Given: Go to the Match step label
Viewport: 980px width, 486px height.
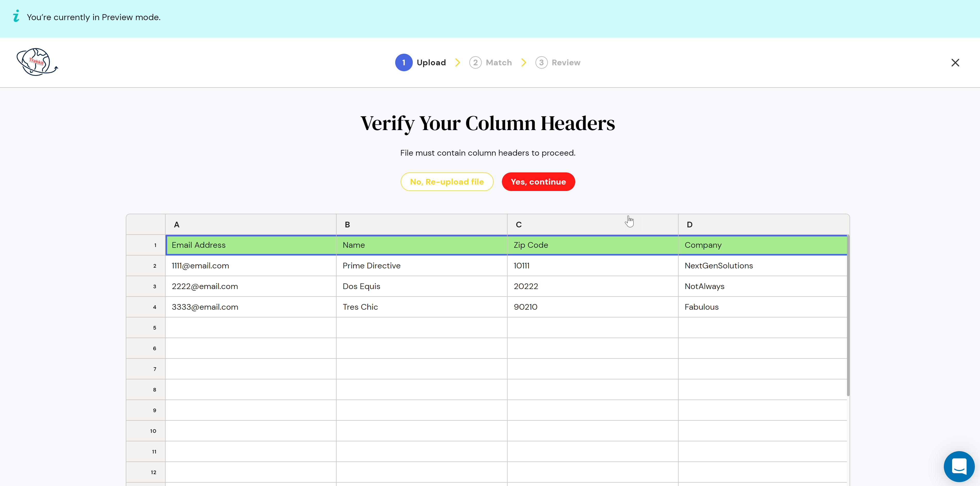Looking at the screenshot, I should [499, 62].
